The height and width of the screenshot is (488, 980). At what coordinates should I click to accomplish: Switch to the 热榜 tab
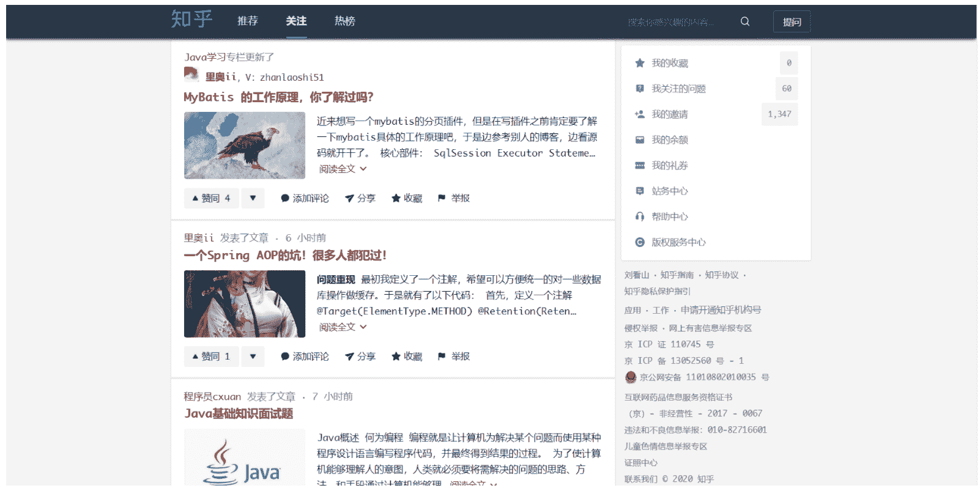pos(344,21)
